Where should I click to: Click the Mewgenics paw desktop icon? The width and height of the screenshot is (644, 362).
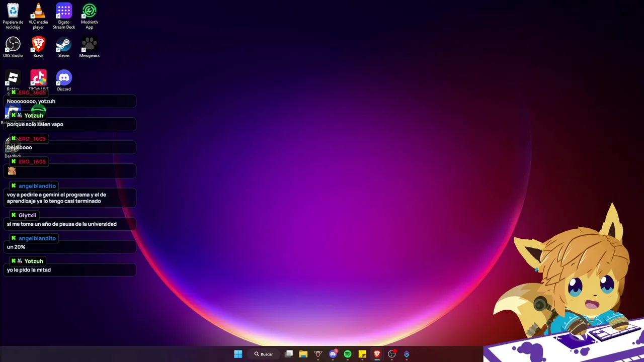click(x=89, y=47)
